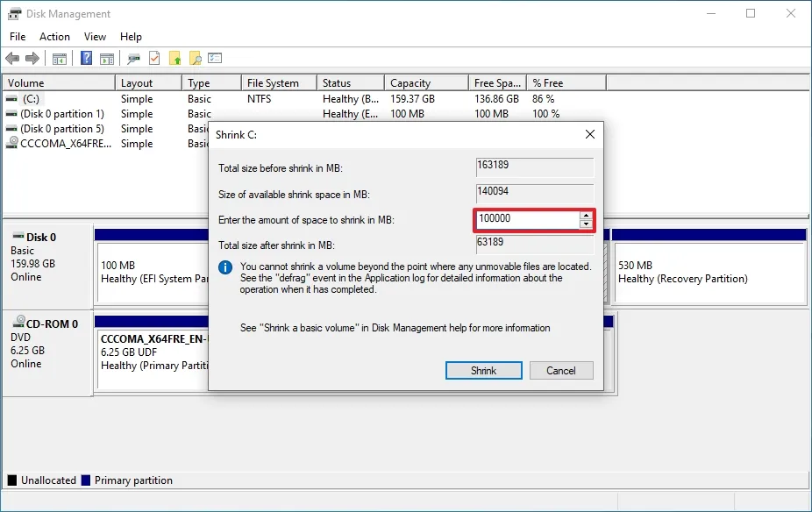Click the Cancel button
The image size is (812, 512).
click(x=560, y=370)
